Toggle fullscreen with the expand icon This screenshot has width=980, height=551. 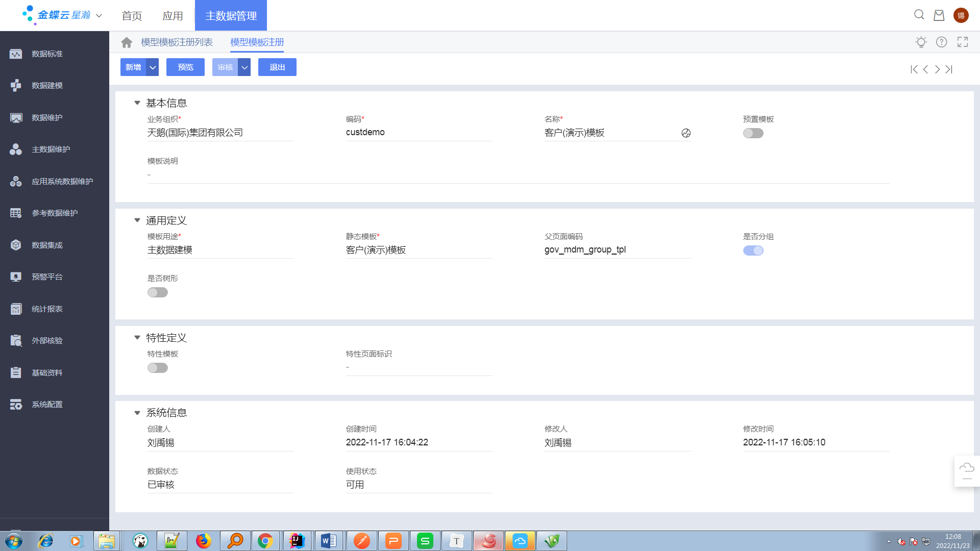963,42
